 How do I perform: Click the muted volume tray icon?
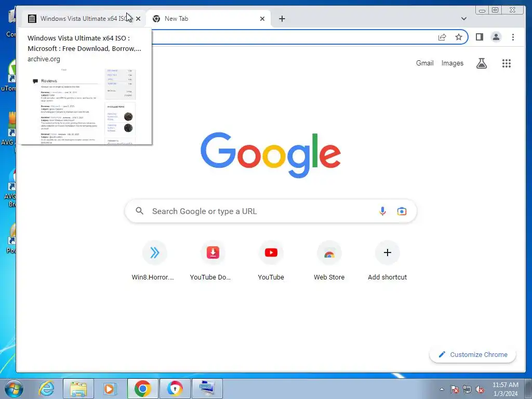[x=480, y=389]
